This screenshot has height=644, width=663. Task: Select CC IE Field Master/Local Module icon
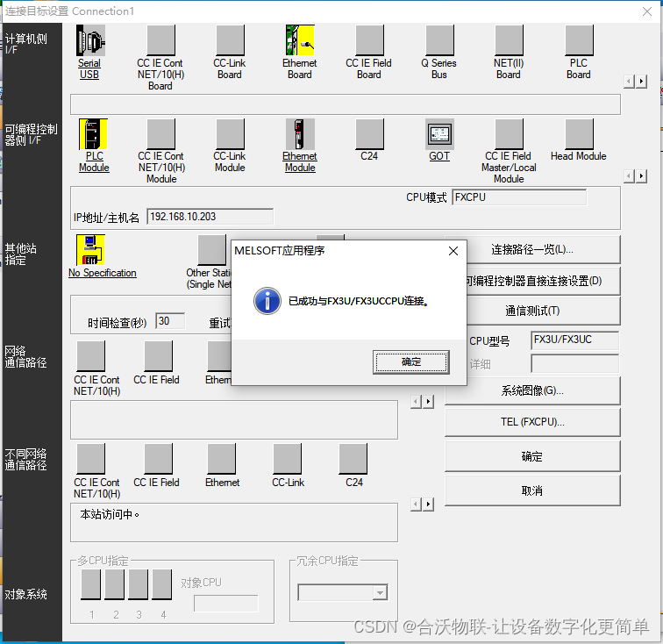point(509,134)
